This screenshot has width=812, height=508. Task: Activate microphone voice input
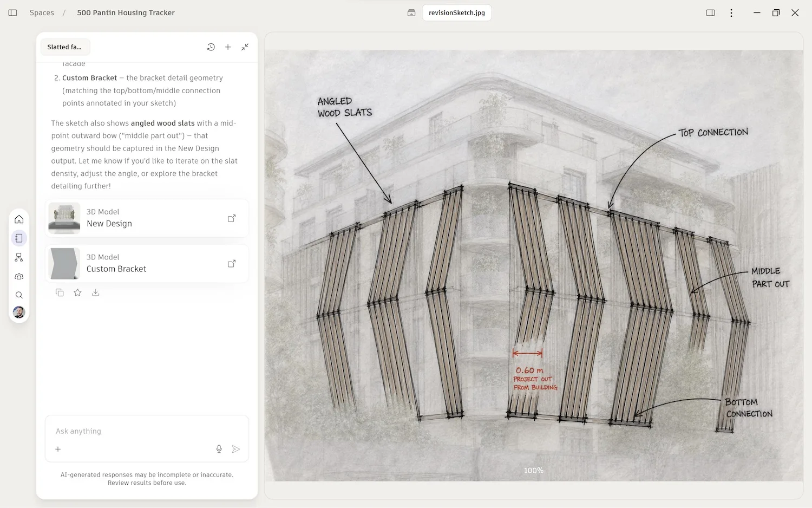click(219, 449)
